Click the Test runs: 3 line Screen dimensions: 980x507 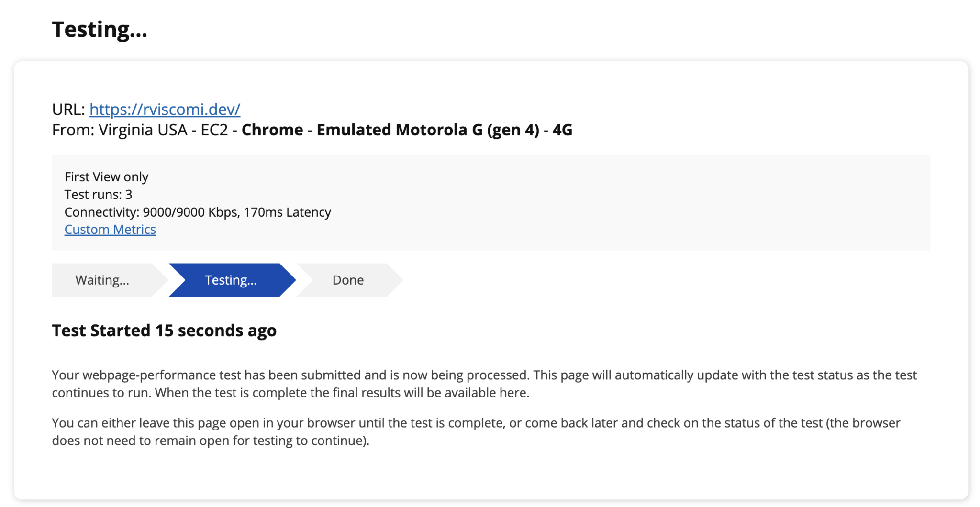(x=98, y=195)
